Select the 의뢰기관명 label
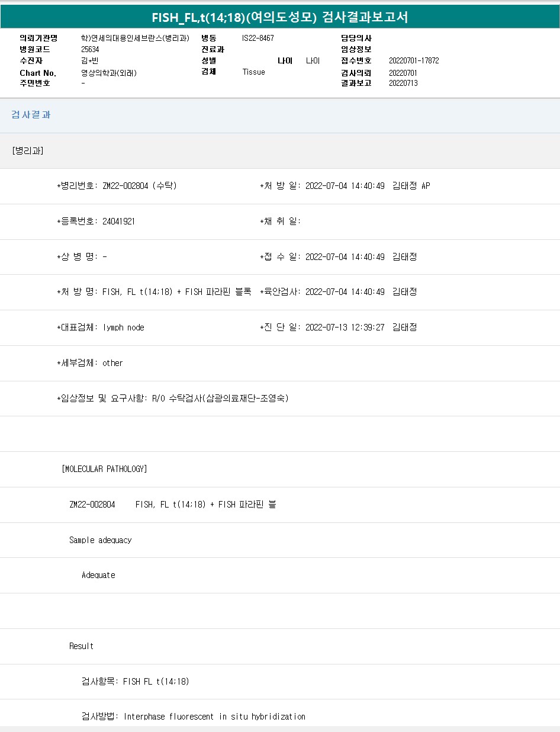Screen dimensions: 560x732 [x=38, y=38]
